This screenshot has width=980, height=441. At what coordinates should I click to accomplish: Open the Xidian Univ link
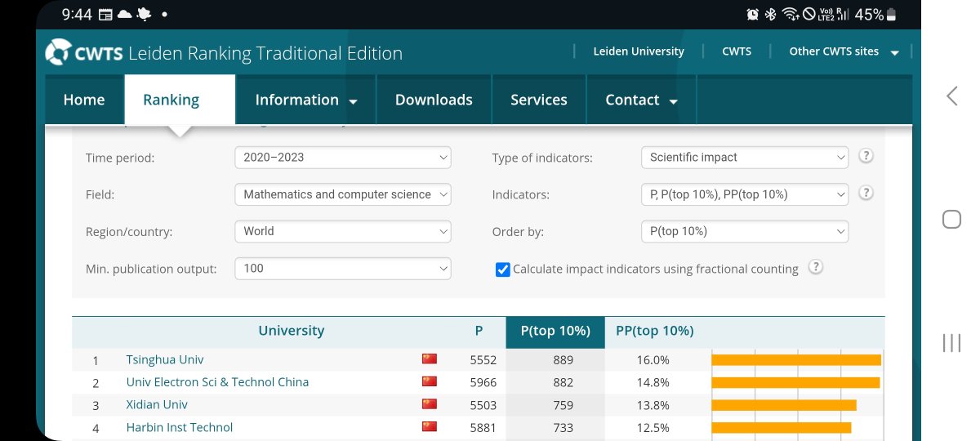[157, 405]
